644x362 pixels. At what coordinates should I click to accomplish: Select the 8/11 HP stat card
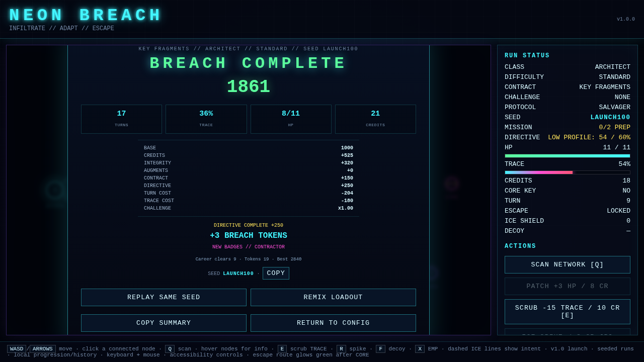(291, 119)
